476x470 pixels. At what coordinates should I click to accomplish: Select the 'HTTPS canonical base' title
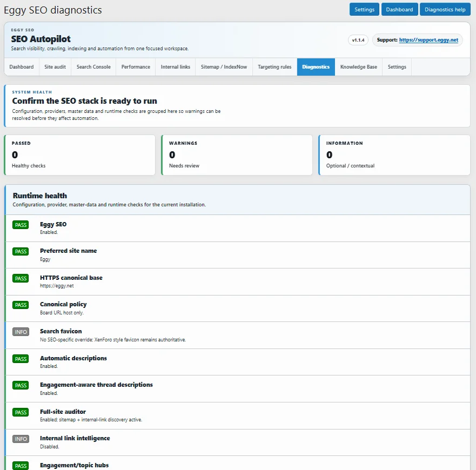point(71,278)
